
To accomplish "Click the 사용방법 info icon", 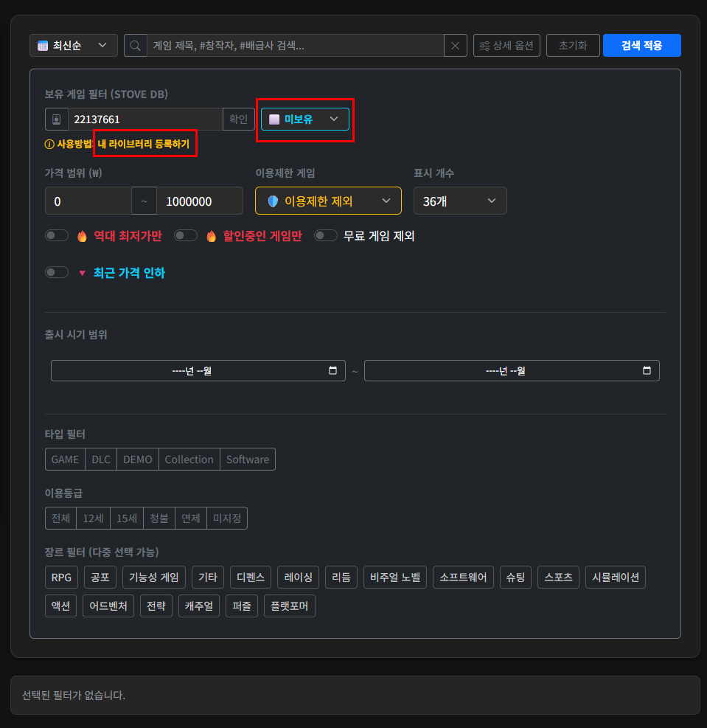I will pos(49,145).
